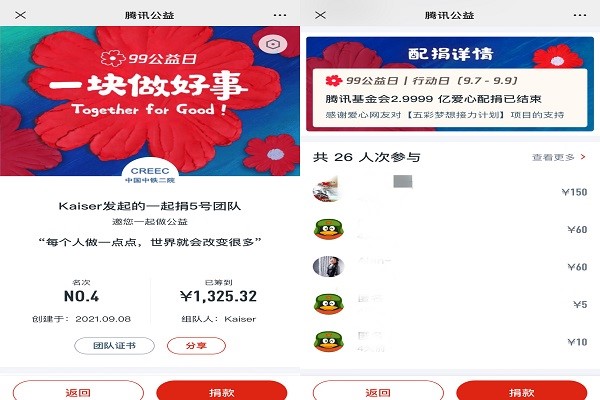Screen dimensions: 600x400
Task: Open the 配捐详情 matching donation card
Action: point(450,84)
